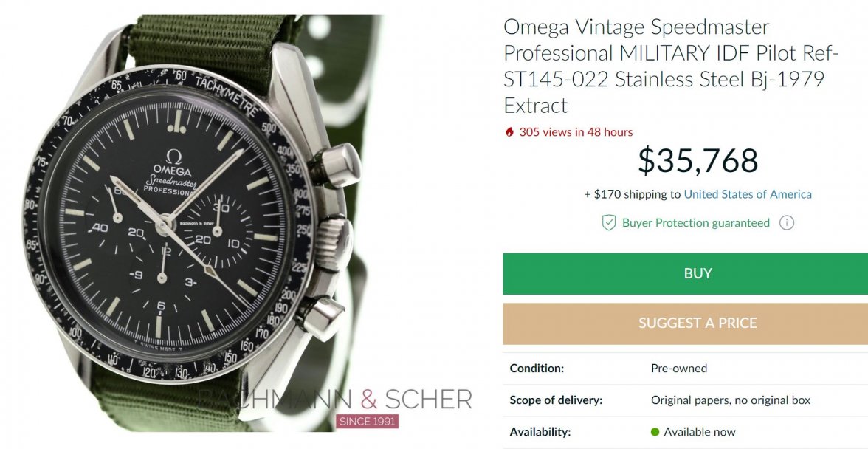Select the Condition label

pos(537,368)
